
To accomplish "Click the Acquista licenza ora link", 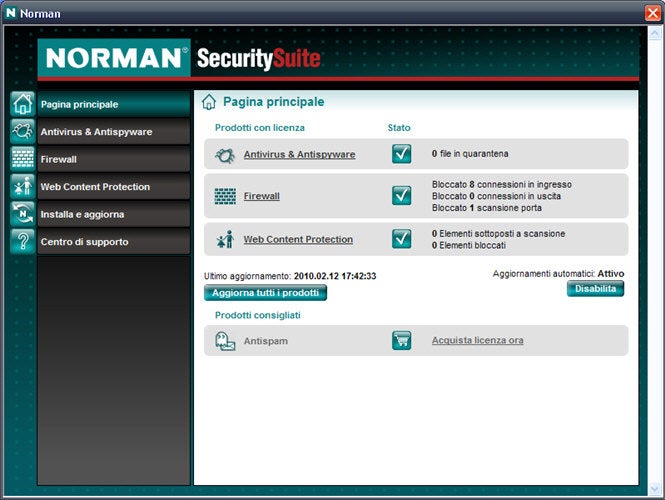I will (478, 340).
